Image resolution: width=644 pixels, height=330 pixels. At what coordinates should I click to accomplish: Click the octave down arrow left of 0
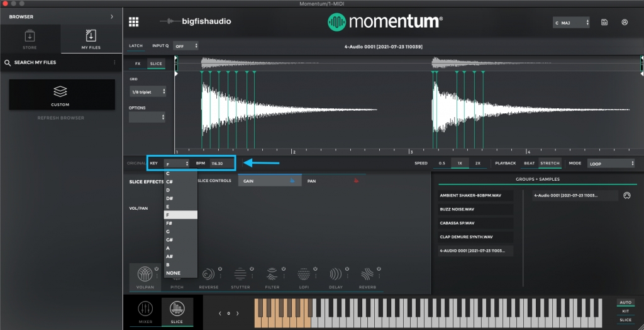pos(220,314)
